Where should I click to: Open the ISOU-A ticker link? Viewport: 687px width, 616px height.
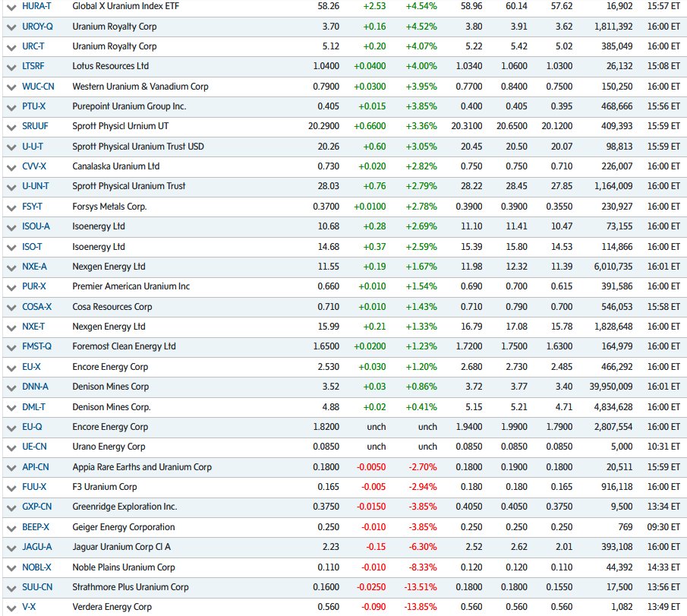(x=36, y=226)
